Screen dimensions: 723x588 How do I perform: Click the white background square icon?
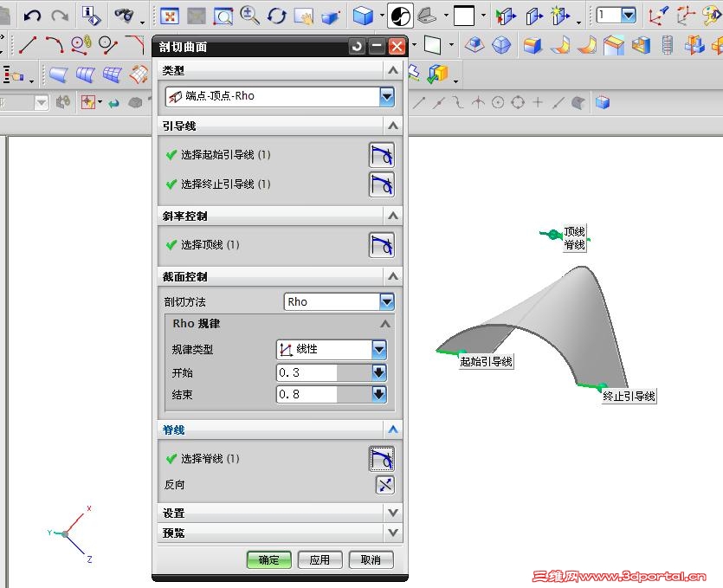(x=464, y=16)
